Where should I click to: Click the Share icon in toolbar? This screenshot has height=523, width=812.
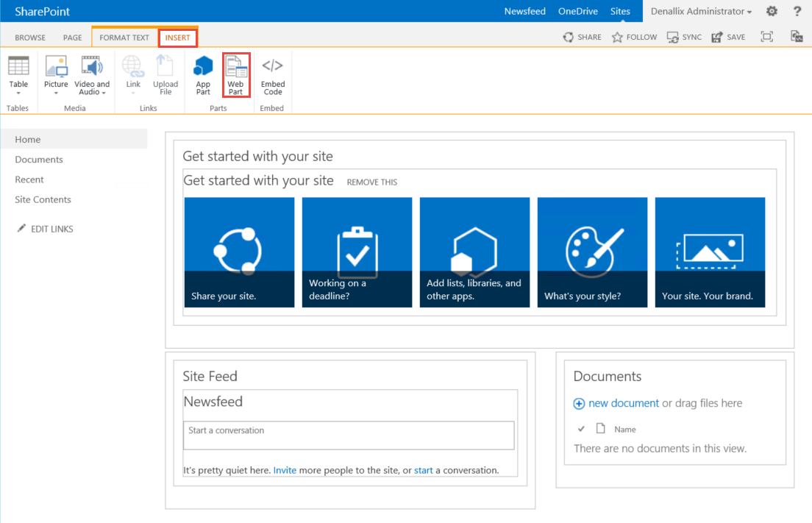click(x=582, y=37)
